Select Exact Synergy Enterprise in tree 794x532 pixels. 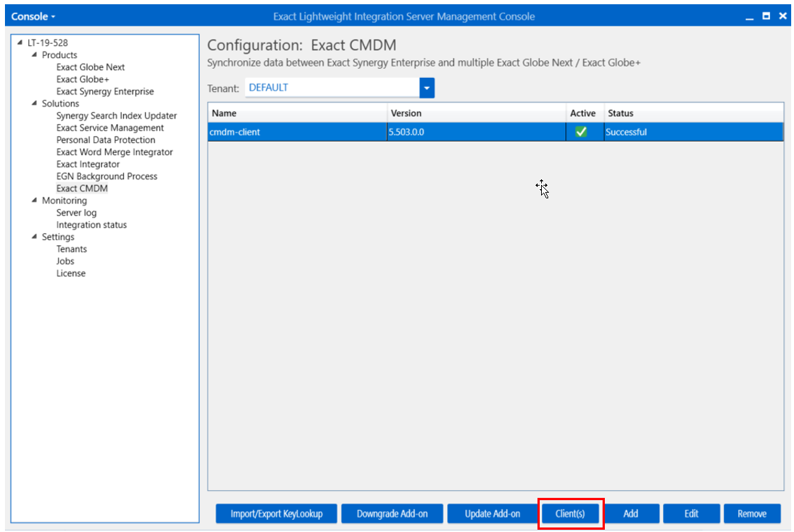105,91
